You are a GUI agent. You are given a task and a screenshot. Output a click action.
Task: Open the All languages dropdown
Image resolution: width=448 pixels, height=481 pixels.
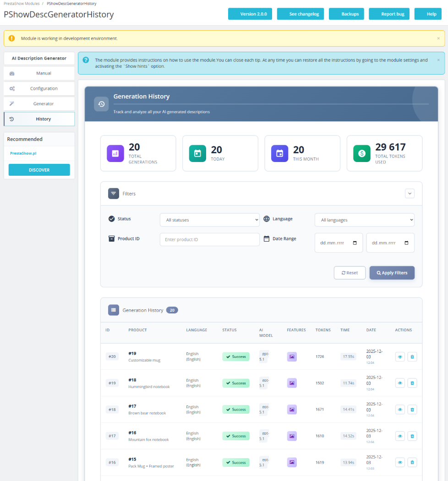coord(364,220)
